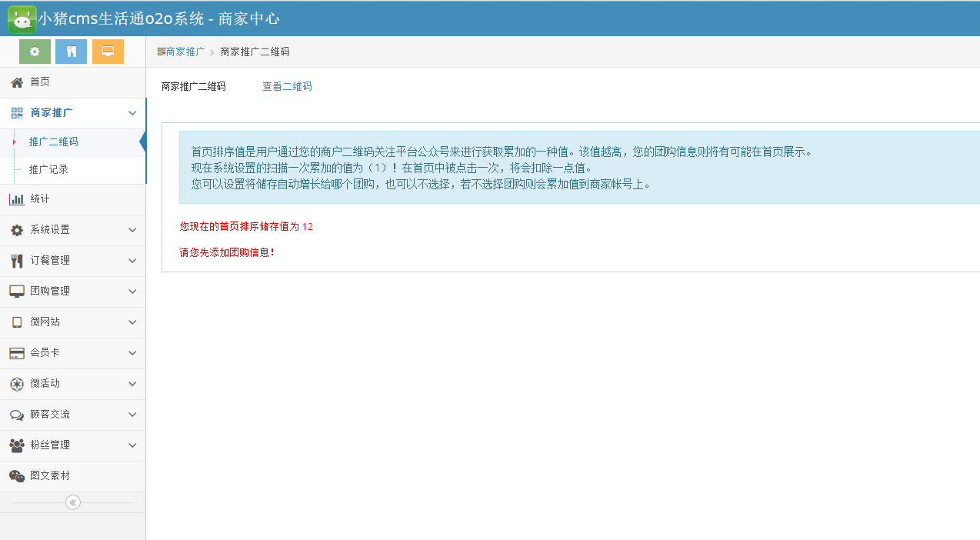Switch to 查看二维码 tab
This screenshot has height=540, width=980.
pyautogui.click(x=287, y=87)
